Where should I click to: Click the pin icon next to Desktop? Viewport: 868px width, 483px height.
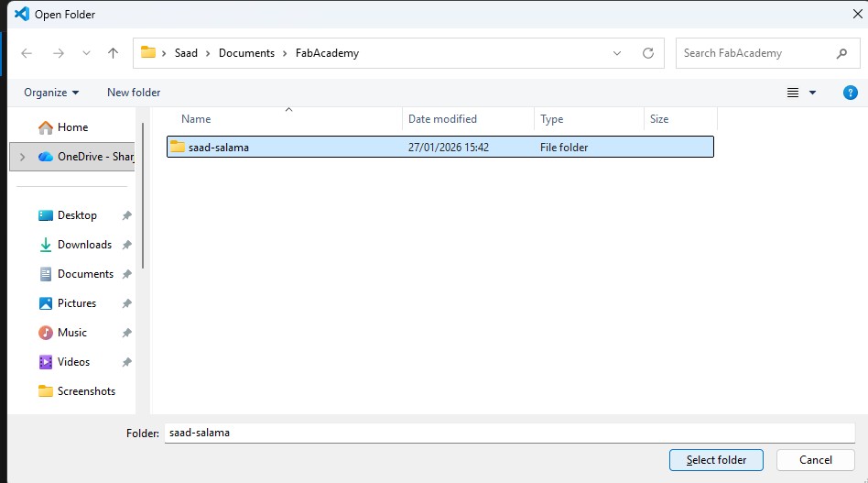click(126, 215)
